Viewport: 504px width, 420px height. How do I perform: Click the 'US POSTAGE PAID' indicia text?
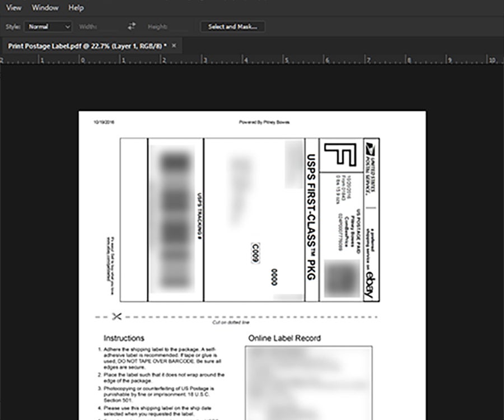point(358,231)
